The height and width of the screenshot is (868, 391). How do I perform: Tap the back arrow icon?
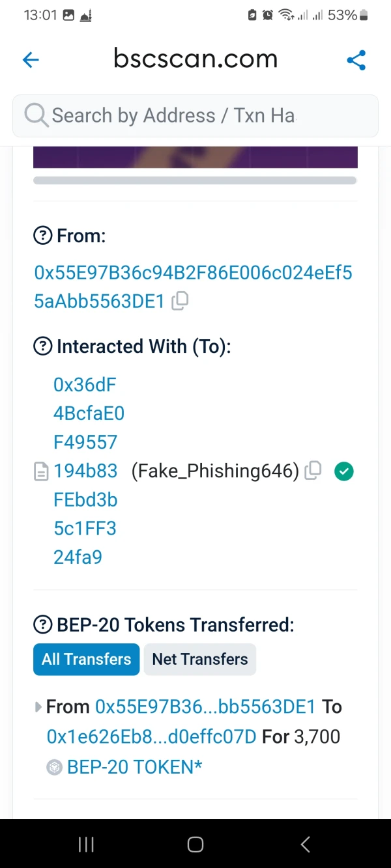31,61
